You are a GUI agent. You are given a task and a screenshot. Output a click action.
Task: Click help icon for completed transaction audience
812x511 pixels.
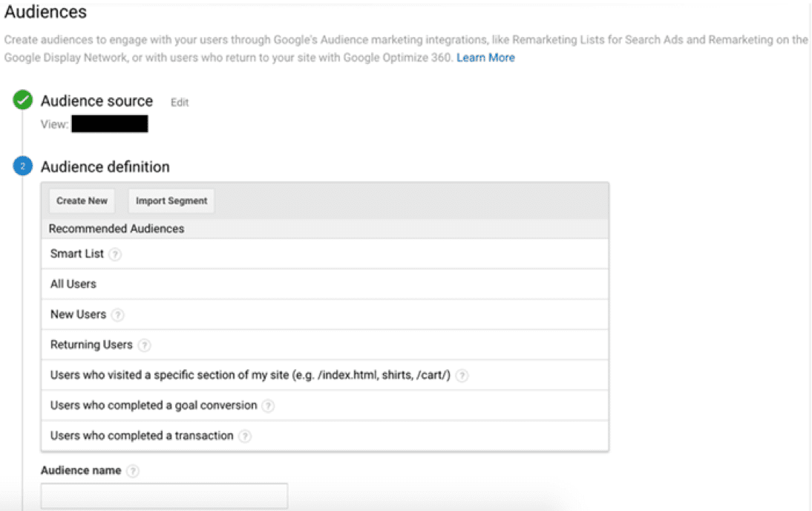(x=245, y=437)
